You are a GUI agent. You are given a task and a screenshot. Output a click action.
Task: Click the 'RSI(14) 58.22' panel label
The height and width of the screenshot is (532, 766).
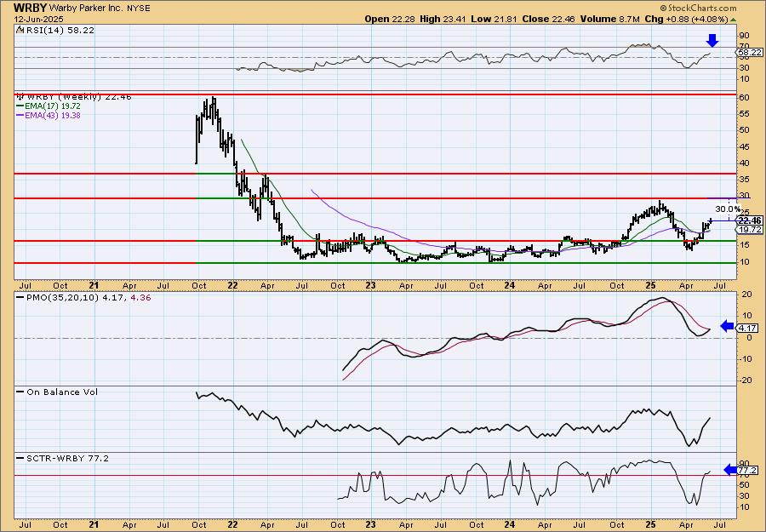[60, 30]
